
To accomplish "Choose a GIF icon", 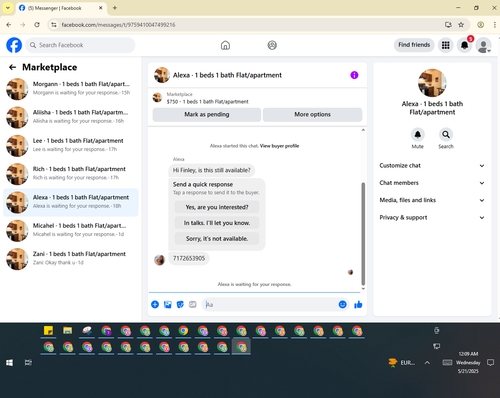I will [x=193, y=304].
